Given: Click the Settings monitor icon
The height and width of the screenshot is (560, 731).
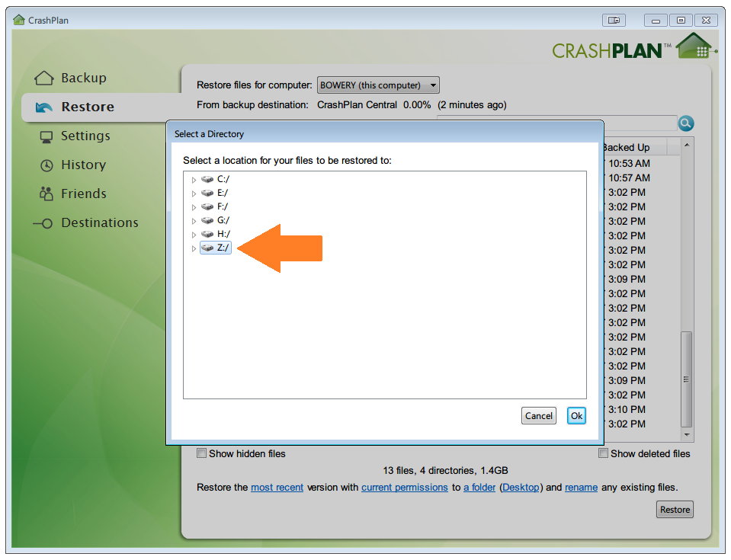Looking at the screenshot, I should (x=46, y=136).
